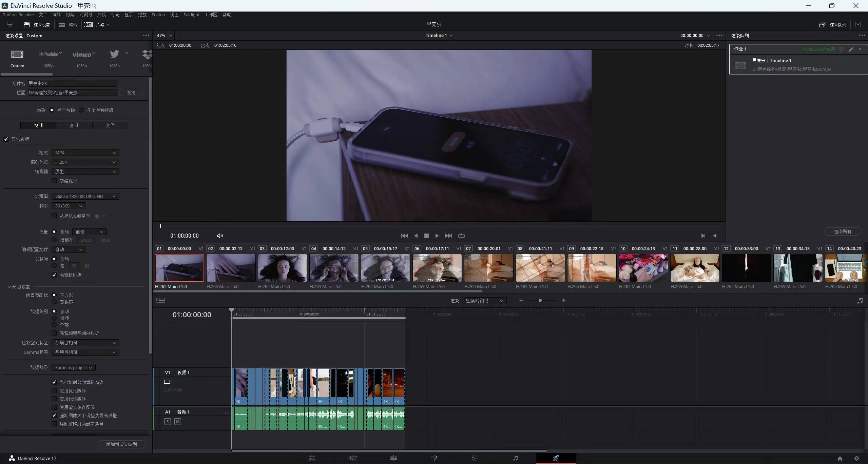Open the Fairlight menu

pos(191,15)
